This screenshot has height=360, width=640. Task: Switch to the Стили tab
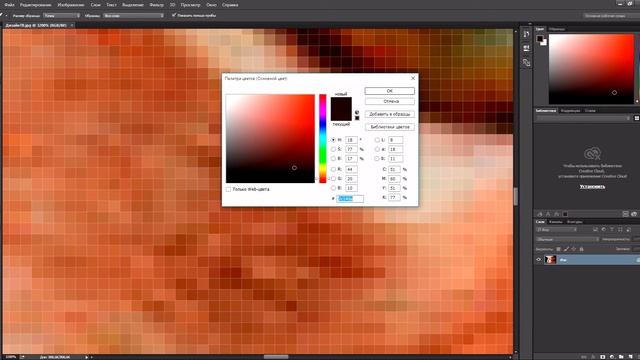click(590, 111)
